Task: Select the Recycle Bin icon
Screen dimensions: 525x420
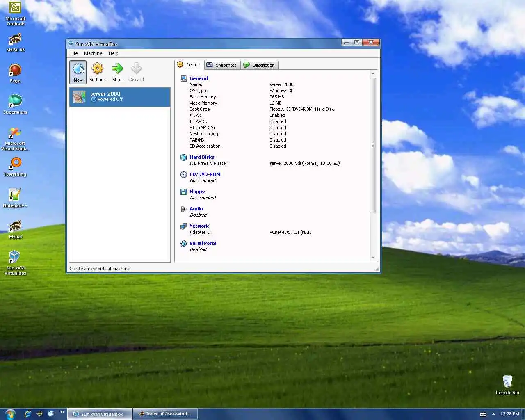Action: [507, 385]
